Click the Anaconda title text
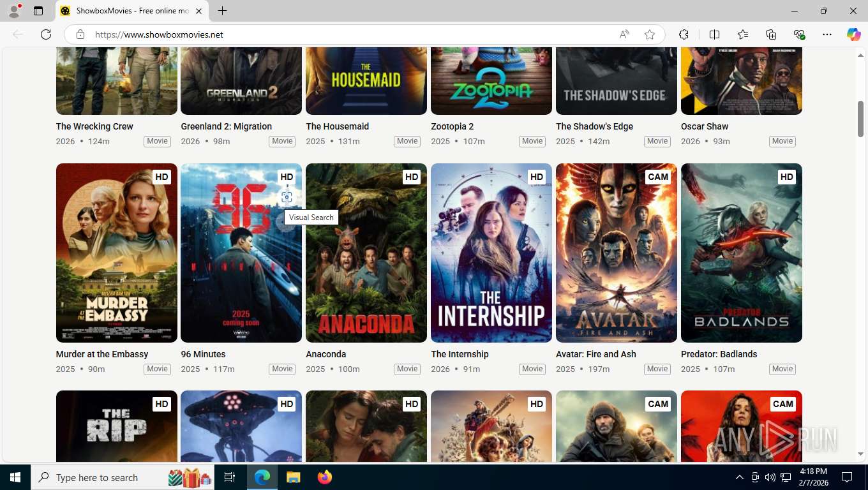Viewport: 868px width, 490px height. [325, 354]
